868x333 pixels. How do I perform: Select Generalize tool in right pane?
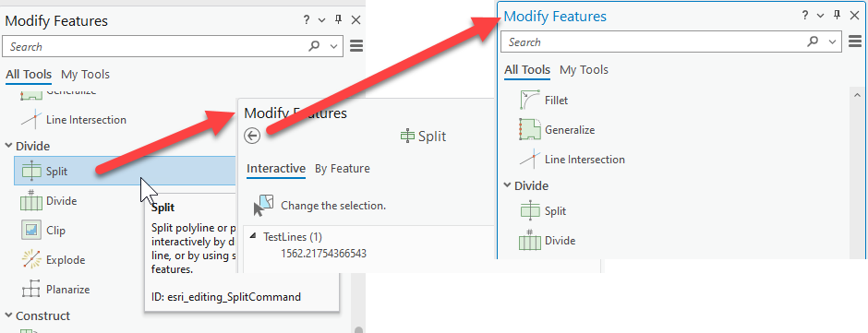(556, 130)
